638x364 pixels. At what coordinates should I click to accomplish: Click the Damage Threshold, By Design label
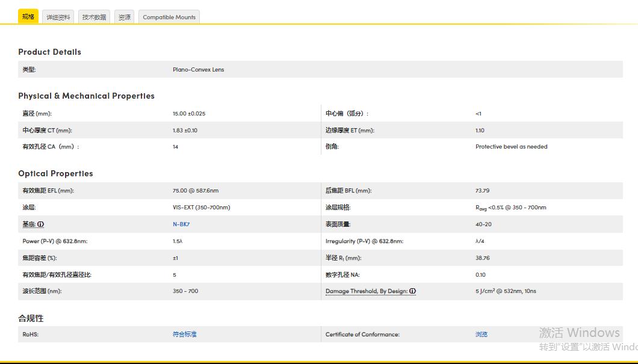(x=367, y=291)
